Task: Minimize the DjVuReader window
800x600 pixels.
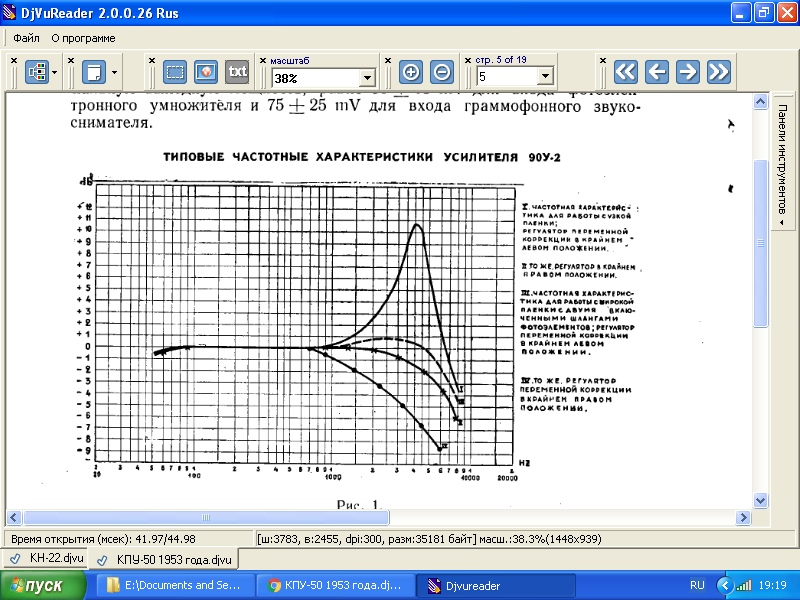Action: tap(740, 13)
